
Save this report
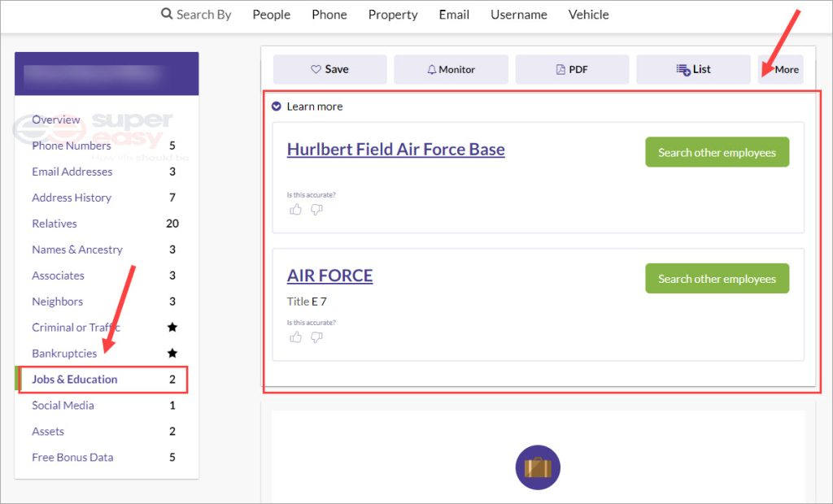coord(330,70)
